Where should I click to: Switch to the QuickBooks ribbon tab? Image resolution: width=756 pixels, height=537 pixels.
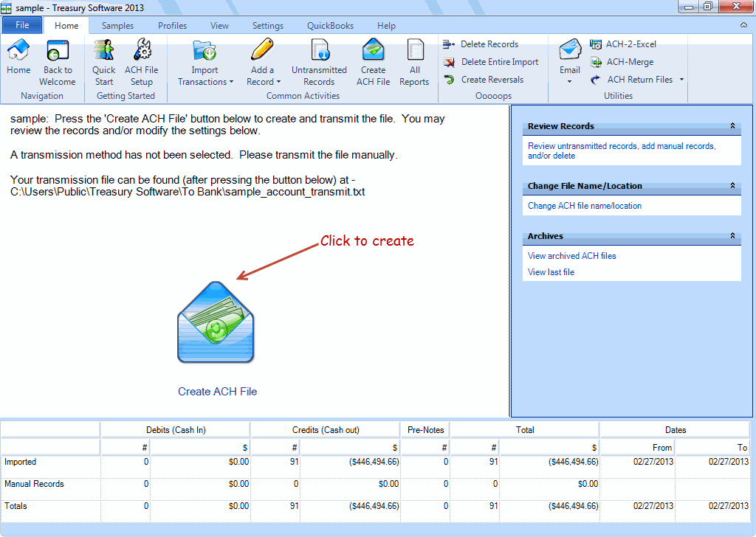point(330,26)
